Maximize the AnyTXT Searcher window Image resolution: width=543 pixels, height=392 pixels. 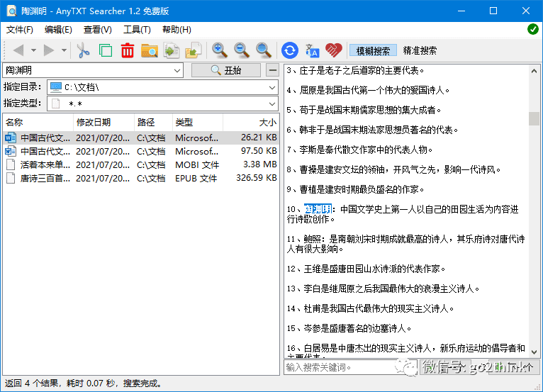pos(493,11)
